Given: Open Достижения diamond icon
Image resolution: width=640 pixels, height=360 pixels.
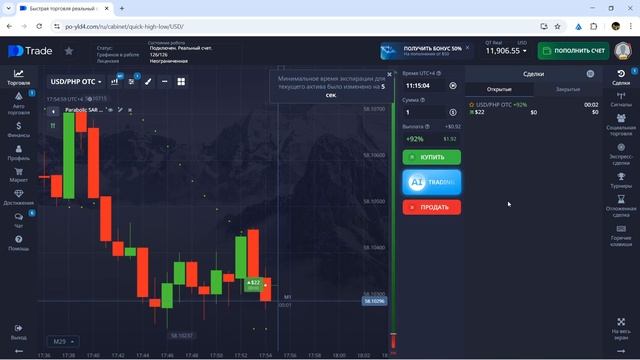Looking at the screenshot, I should click(x=18, y=197).
